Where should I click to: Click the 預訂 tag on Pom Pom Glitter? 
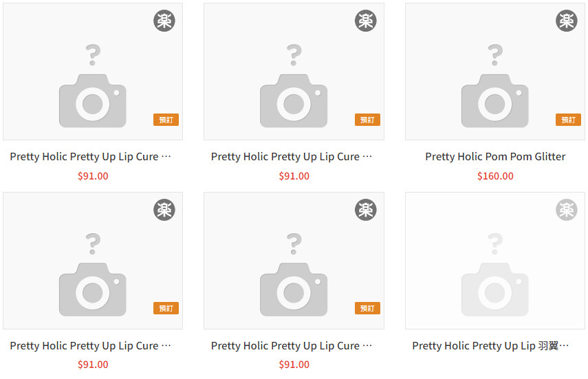pos(568,120)
